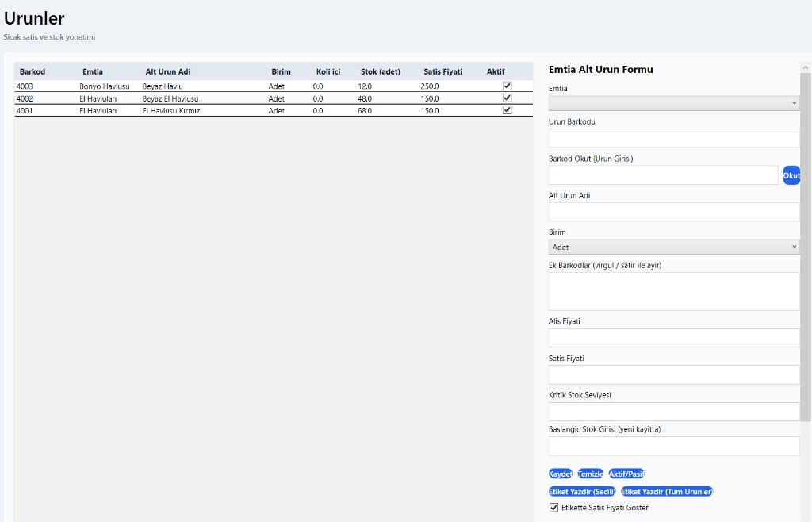Click the Okut barcode scan button
The height and width of the screenshot is (522, 812).
[x=791, y=175]
